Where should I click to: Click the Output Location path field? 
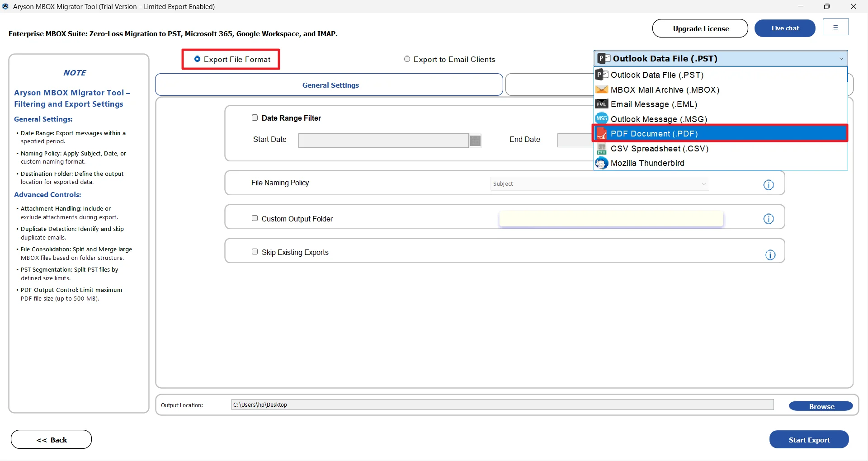[502, 405]
